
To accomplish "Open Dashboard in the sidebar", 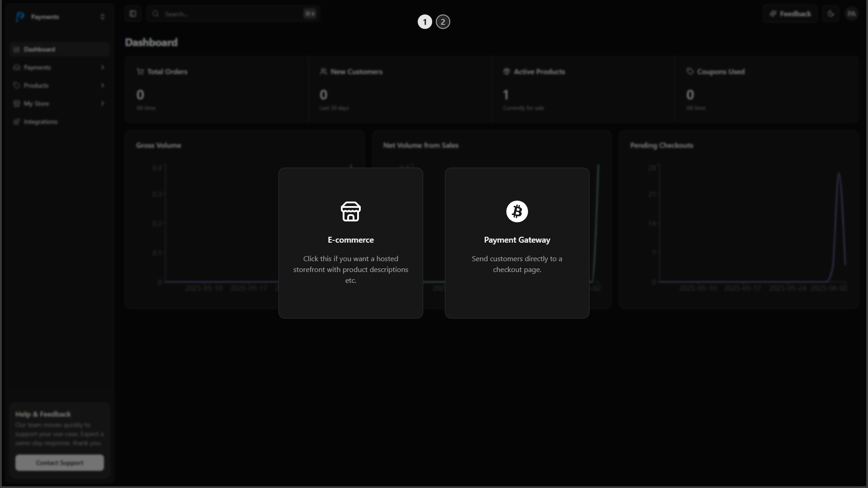I will point(59,49).
